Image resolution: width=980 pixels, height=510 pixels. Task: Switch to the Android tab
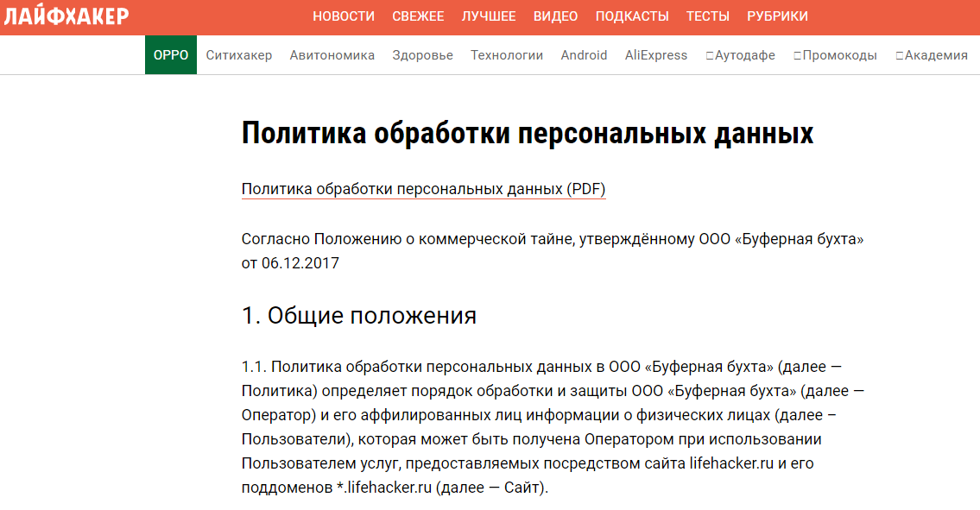(584, 54)
